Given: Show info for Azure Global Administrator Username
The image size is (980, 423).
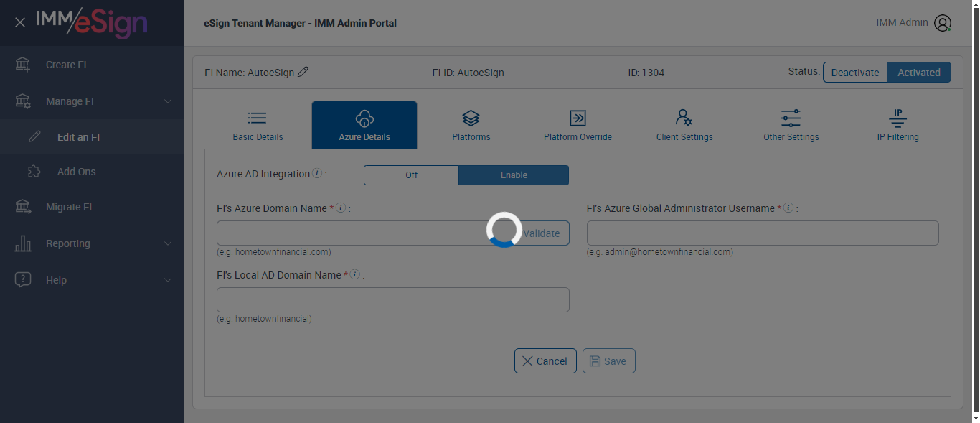Looking at the screenshot, I should pos(788,208).
